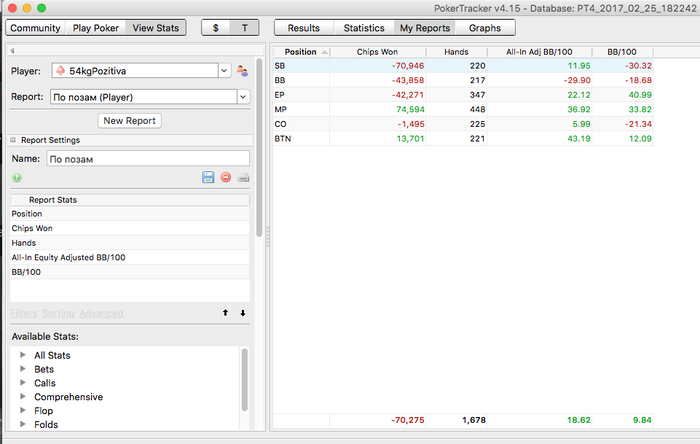Click the green refresh report icon
Viewport: 700px width, 444px height.
tap(17, 178)
